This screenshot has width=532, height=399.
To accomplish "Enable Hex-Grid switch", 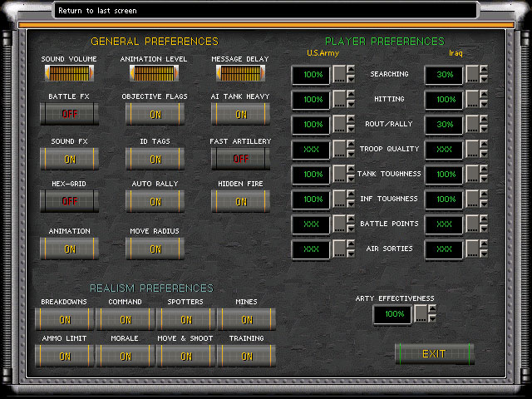I will tap(70, 201).
